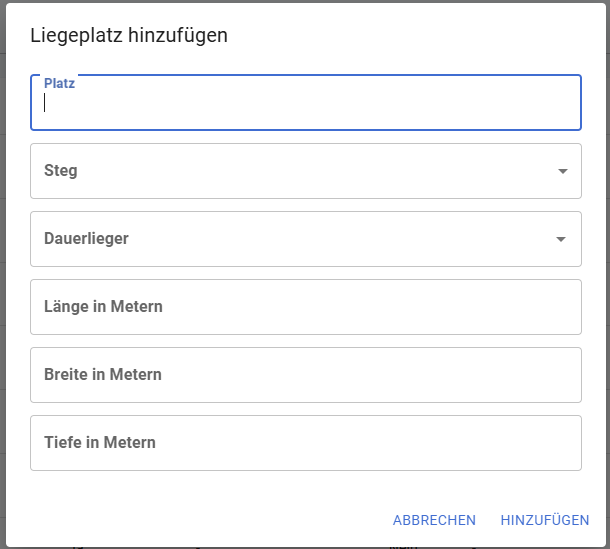Click the Breite in Metern placeholder text

(x=103, y=374)
